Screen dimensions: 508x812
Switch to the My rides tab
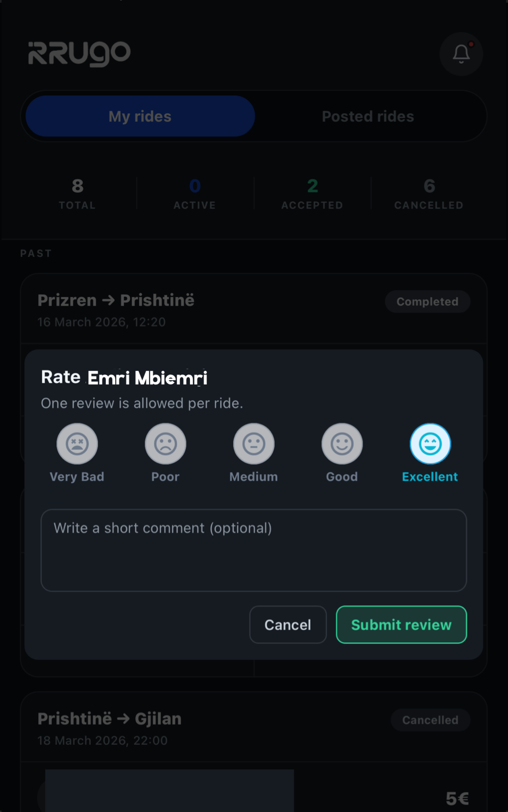[140, 117]
